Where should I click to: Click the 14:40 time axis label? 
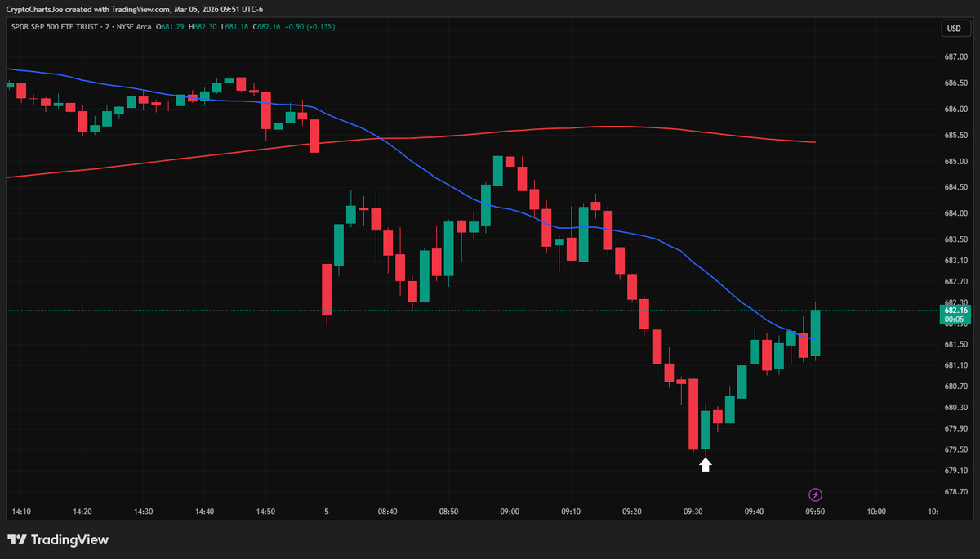coord(204,512)
